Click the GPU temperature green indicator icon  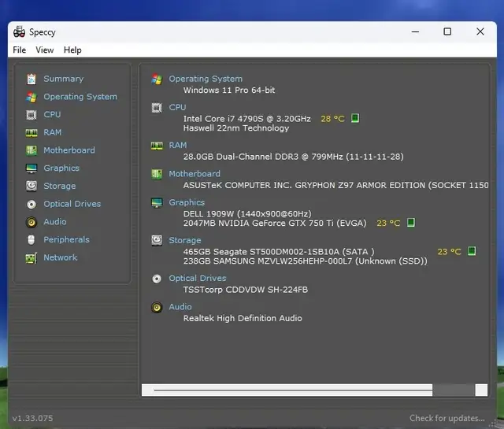tap(411, 223)
